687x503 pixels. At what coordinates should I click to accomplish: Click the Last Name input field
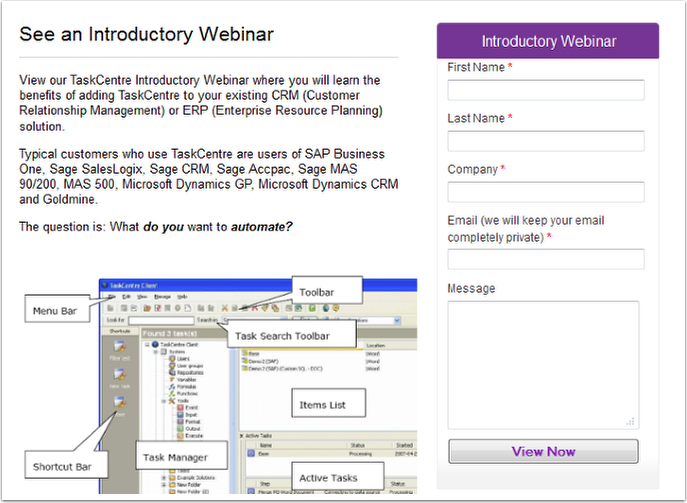(546, 141)
